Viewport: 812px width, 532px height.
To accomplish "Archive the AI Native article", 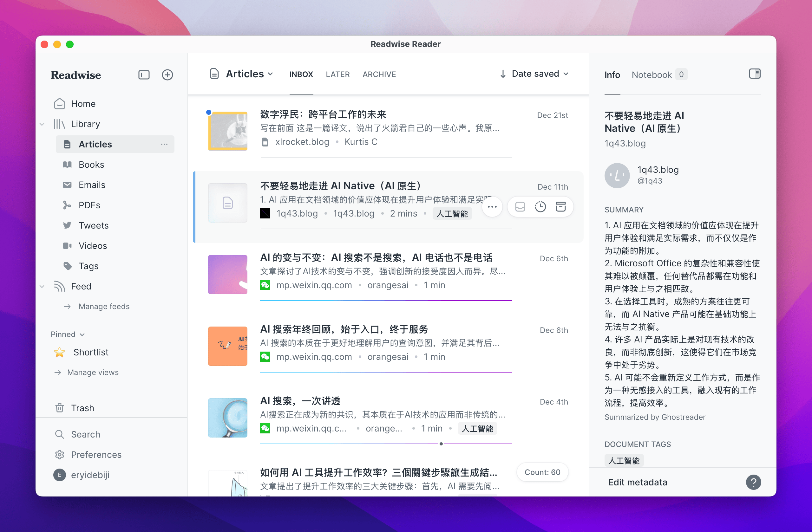I will (560, 207).
